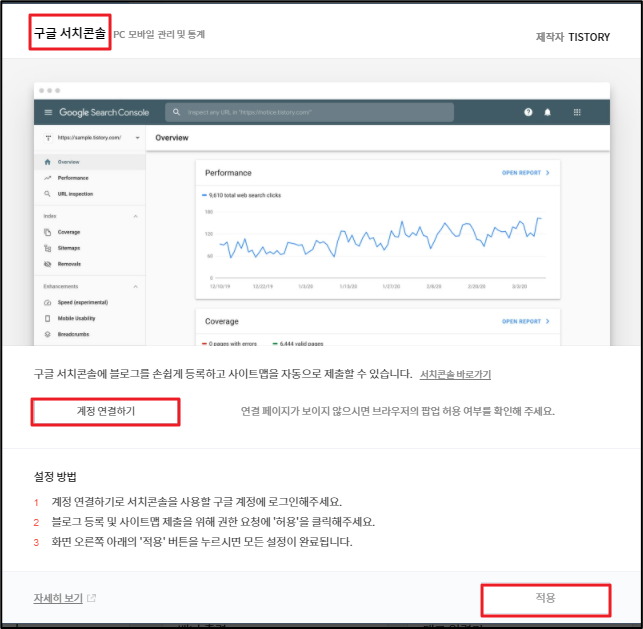Click the Overview heading in preview
The image size is (643, 629).
[x=172, y=138]
